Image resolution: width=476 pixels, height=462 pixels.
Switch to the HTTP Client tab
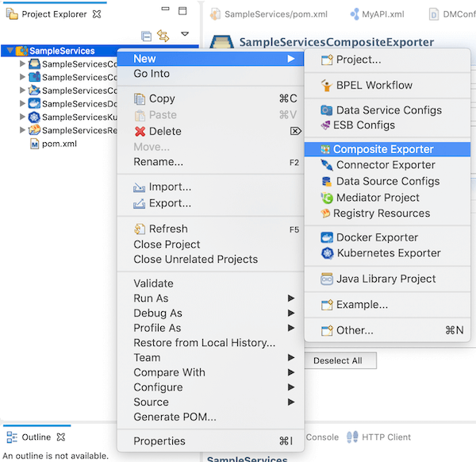tap(378, 437)
